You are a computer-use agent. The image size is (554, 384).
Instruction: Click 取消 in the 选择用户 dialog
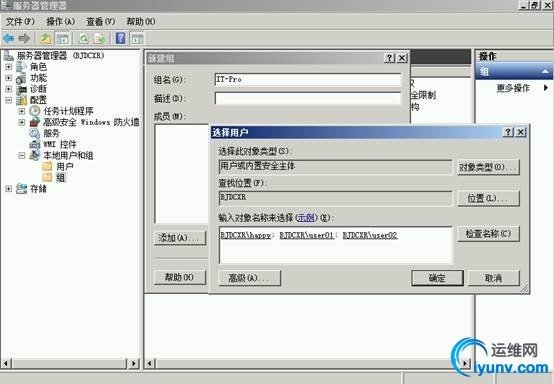pos(494,278)
